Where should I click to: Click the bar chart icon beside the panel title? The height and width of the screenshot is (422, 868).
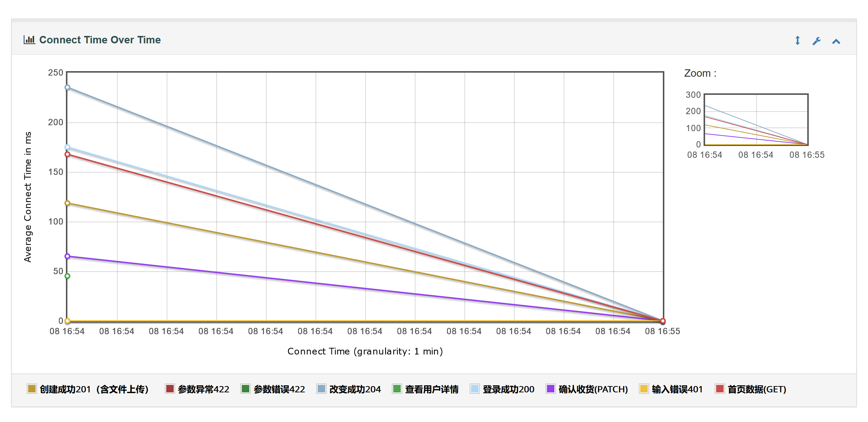point(30,40)
